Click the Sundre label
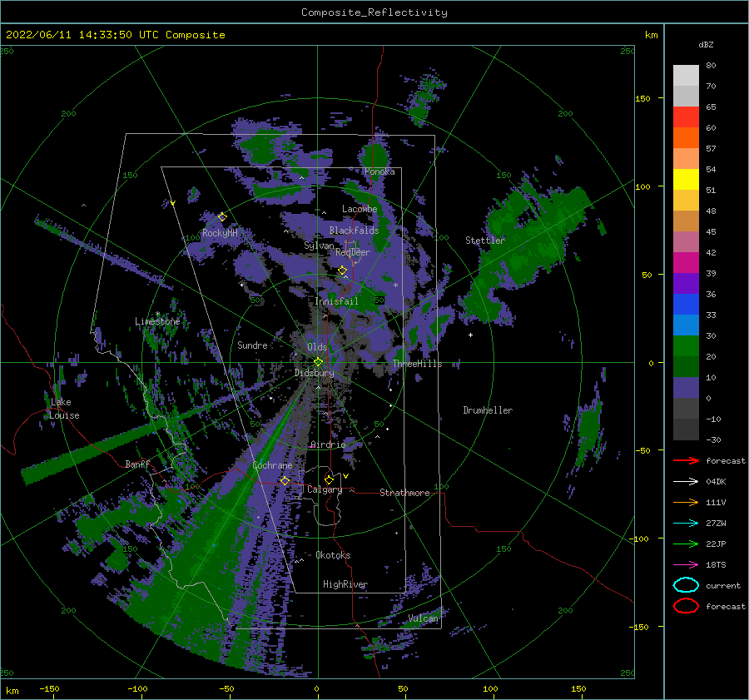Viewport: 749px width, 700px height. 252,345
